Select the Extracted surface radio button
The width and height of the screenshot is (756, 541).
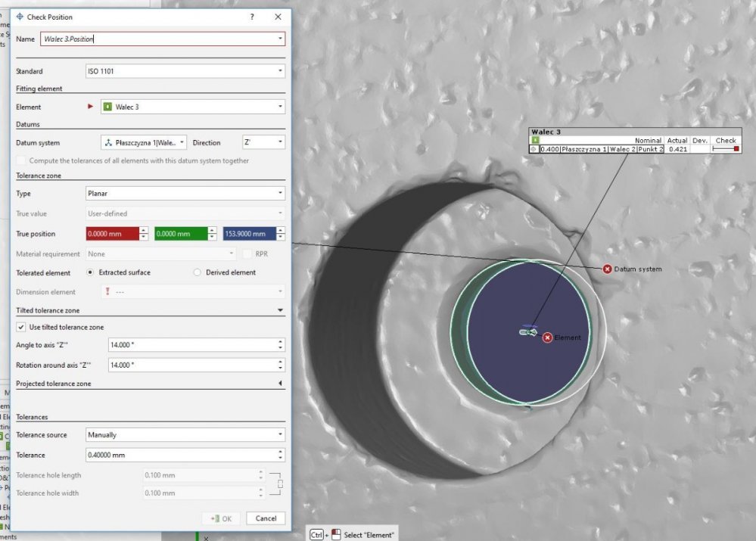tap(92, 272)
